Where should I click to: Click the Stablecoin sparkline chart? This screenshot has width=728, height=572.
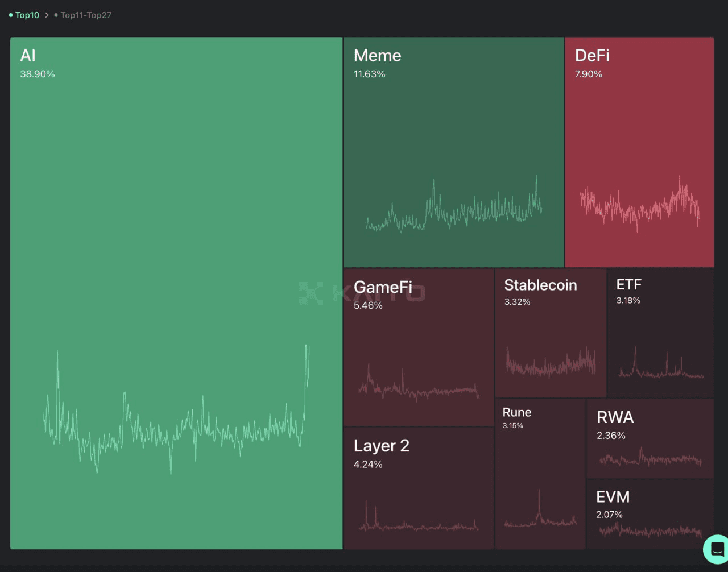click(x=551, y=362)
